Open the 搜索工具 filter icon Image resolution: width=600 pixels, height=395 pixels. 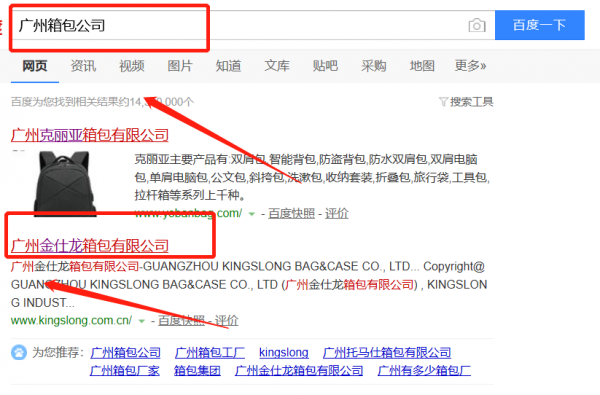point(443,102)
